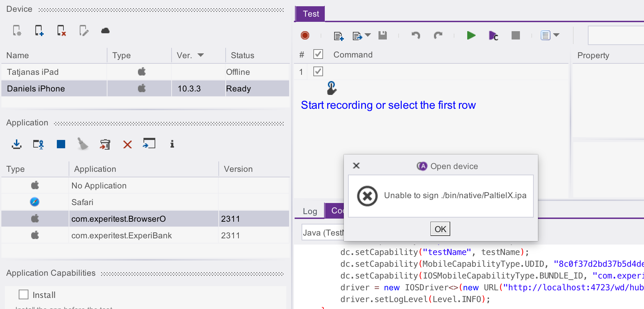Open the cloud device icon
Screen dimensions: 644x309
(x=105, y=31)
